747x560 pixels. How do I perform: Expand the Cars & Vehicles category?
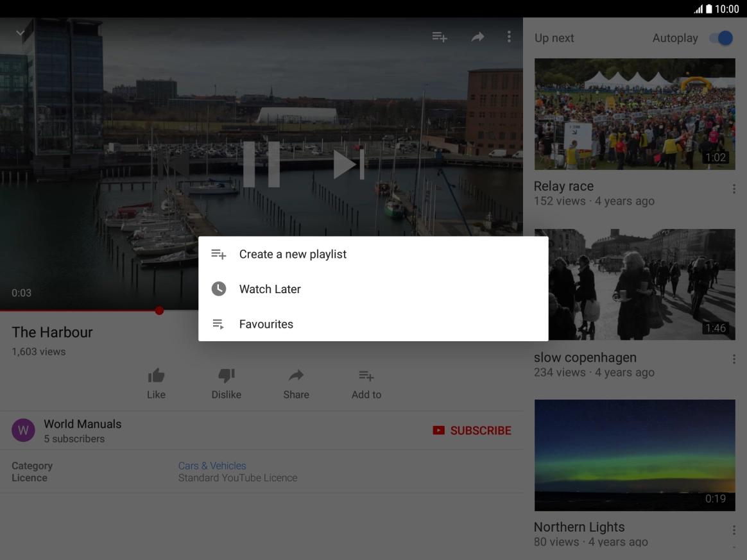(212, 465)
